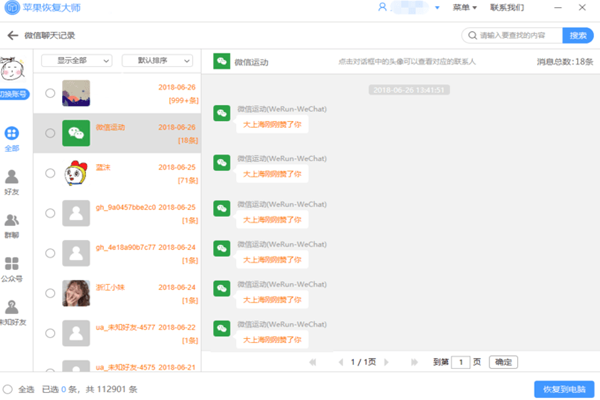Tick the checkbox for 蓝沫 conversation
This screenshot has height=400, width=600.
tap(50, 173)
